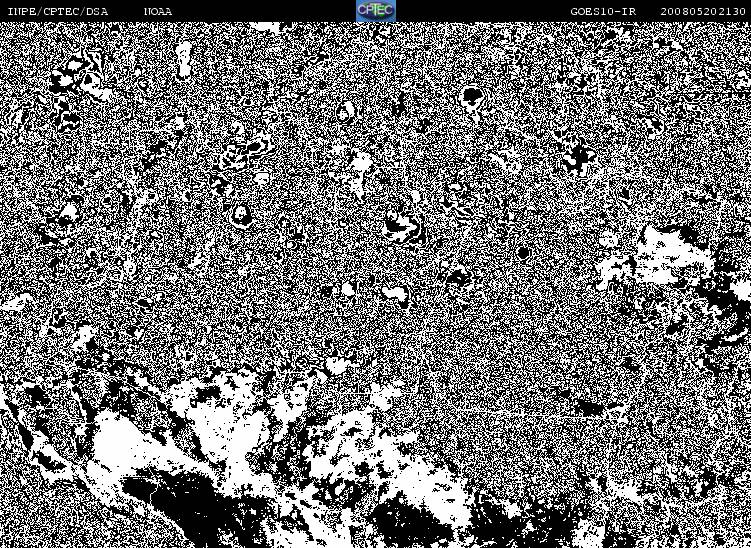The height and width of the screenshot is (548, 751).
Task: Select the INPE/CPTEC/DSA header text
Action: [57, 11]
